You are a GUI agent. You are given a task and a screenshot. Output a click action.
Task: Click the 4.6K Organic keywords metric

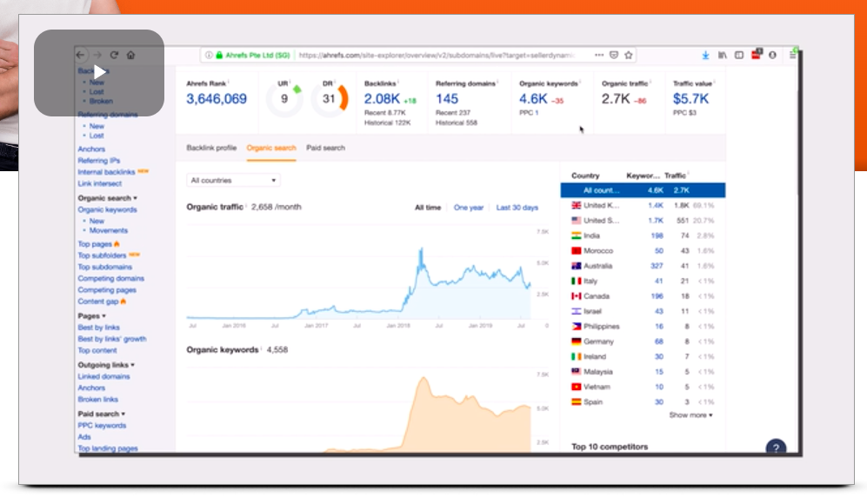[533, 99]
